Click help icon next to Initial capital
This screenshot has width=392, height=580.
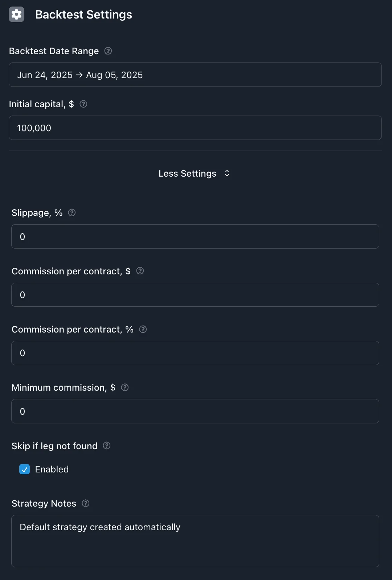(x=83, y=104)
